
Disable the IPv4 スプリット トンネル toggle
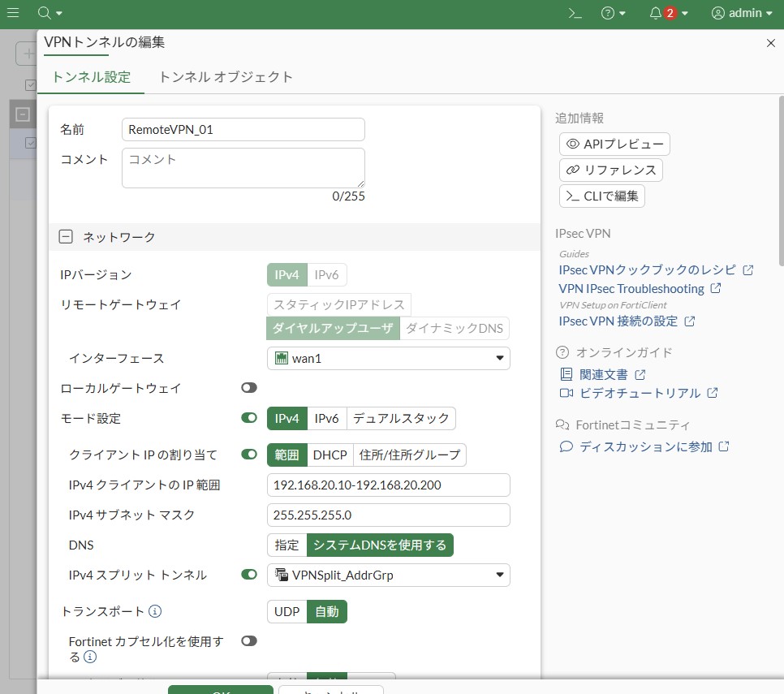pyautogui.click(x=249, y=575)
